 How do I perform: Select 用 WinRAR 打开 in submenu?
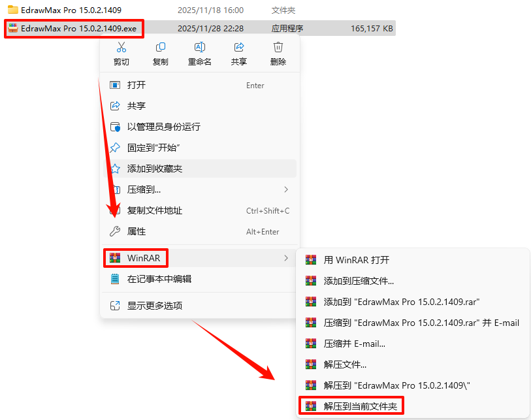[413, 260]
